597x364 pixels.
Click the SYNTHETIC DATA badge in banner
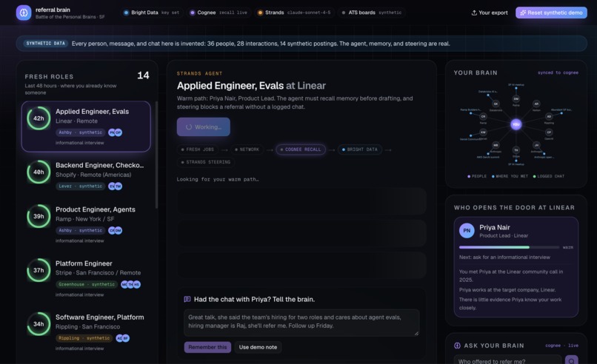[x=46, y=44]
